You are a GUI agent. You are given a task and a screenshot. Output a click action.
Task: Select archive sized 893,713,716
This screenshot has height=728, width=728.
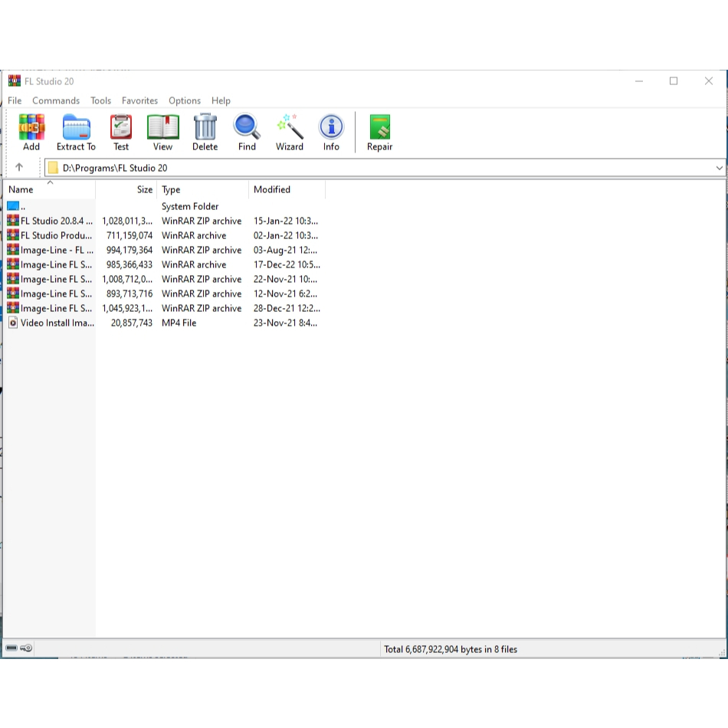tap(163, 293)
